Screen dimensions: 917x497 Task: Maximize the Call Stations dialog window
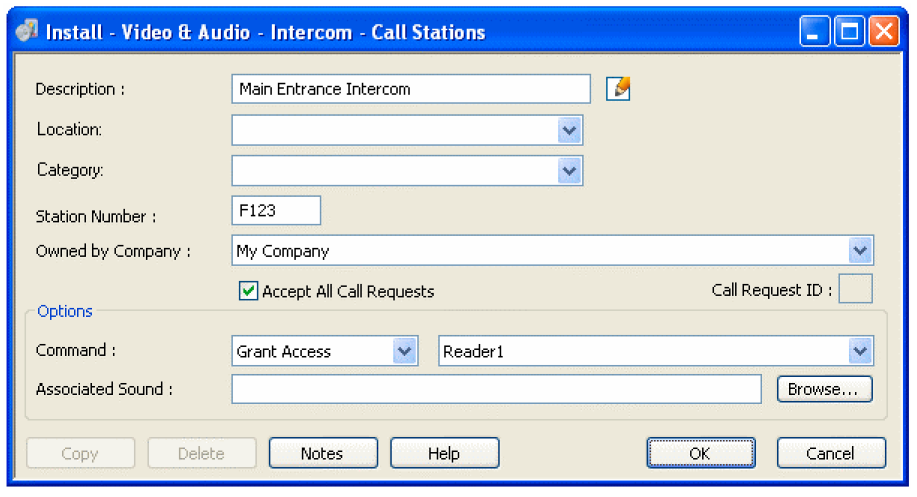[x=849, y=32]
